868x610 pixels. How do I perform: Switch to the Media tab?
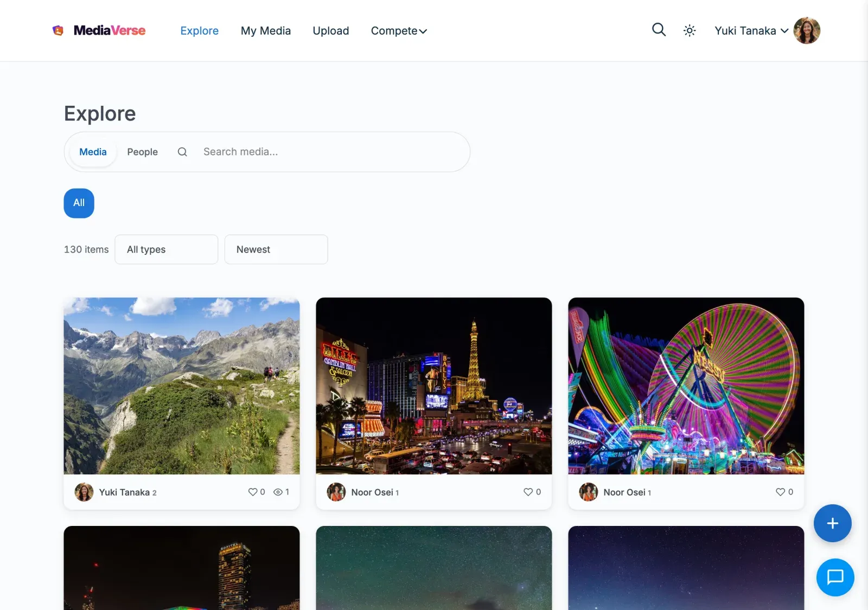(93, 152)
